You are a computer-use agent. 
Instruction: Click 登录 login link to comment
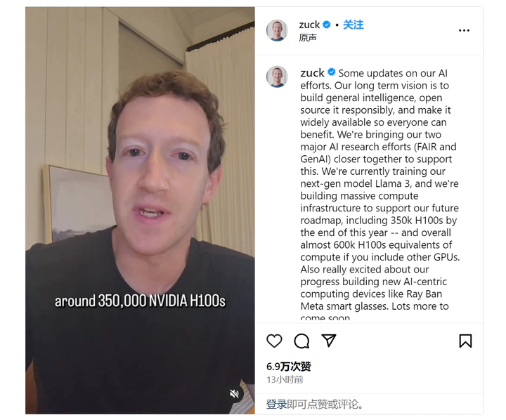tap(277, 404)
